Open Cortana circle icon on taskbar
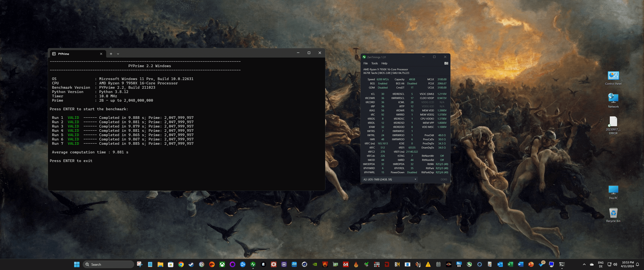The width and height of the screenshot is (644, 270). pyautogui.click(x=479, y=264)
